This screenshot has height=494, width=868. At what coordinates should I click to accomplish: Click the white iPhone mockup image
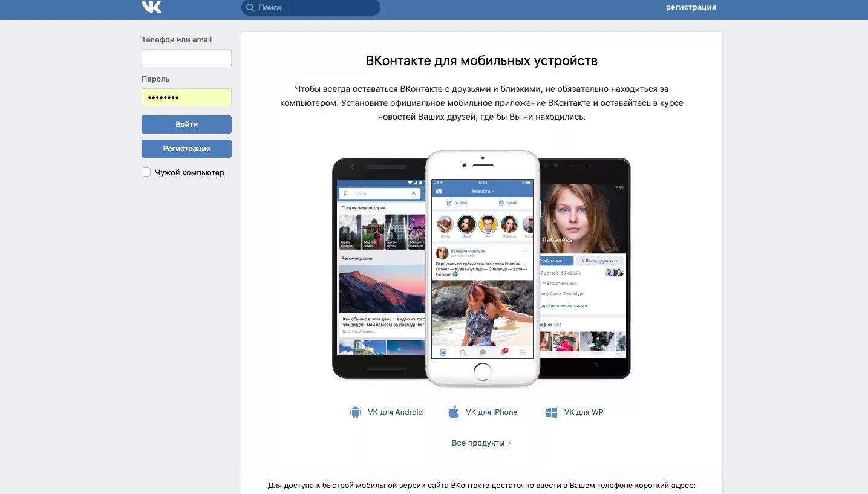click(x=482, y=268)
